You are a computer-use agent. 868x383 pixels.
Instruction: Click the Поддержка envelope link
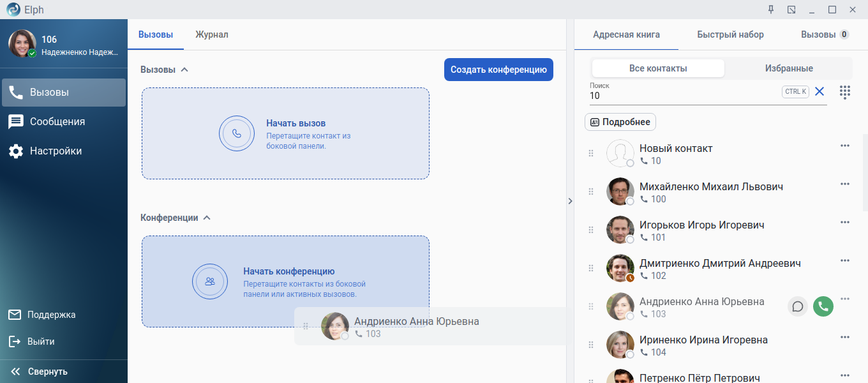pos(42,315)
